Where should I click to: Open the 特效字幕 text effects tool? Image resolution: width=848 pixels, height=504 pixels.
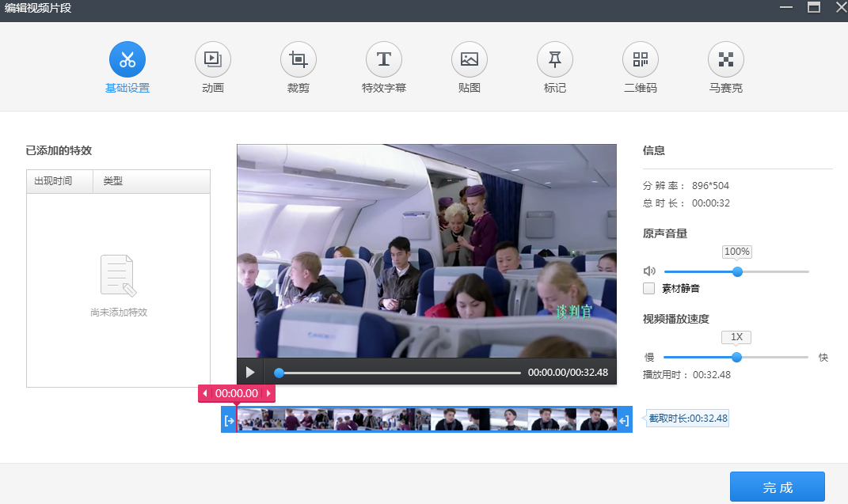(x=383, y=59)
